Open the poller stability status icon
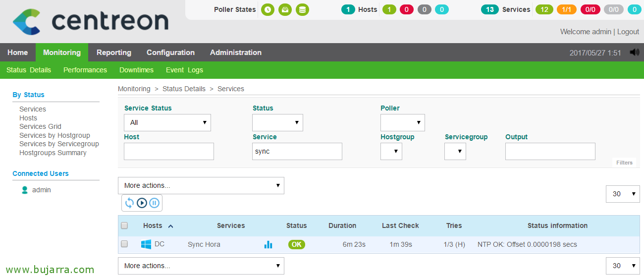This screenshot has height=280, width=644. [285, 9]
